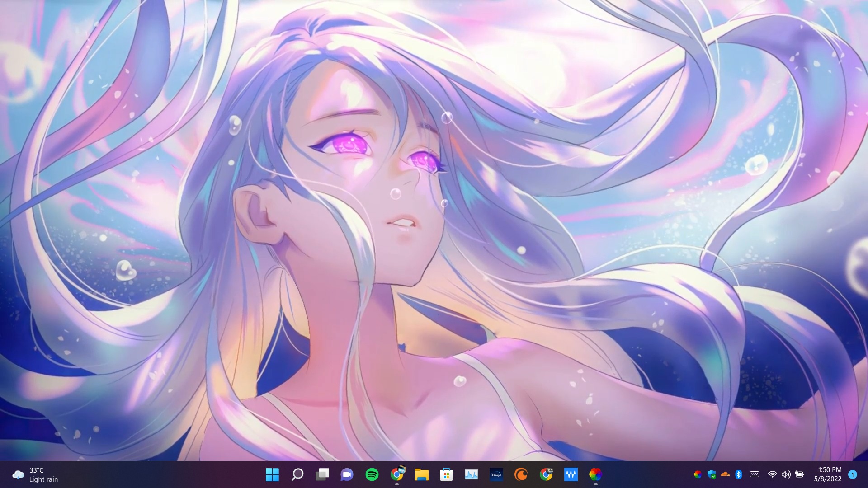The height and width of the screenshot is (488, 868).
Task: Open the Chrome icon beside Crunchyroll
Action: [546, 474]
